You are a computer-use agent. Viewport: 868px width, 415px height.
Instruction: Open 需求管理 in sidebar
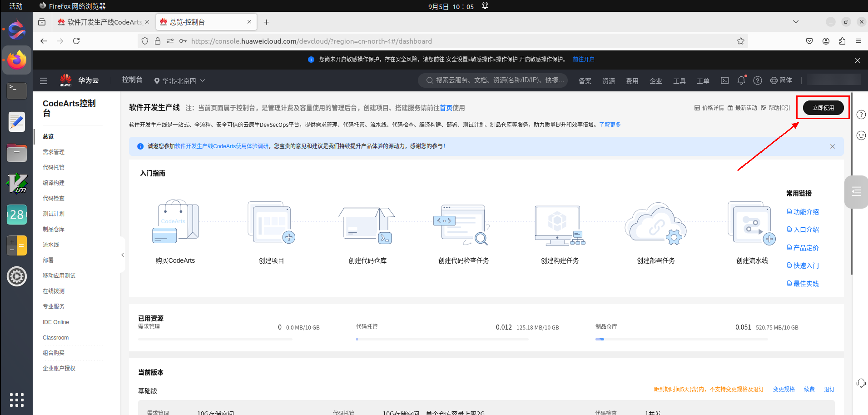[x=54, y=152]
